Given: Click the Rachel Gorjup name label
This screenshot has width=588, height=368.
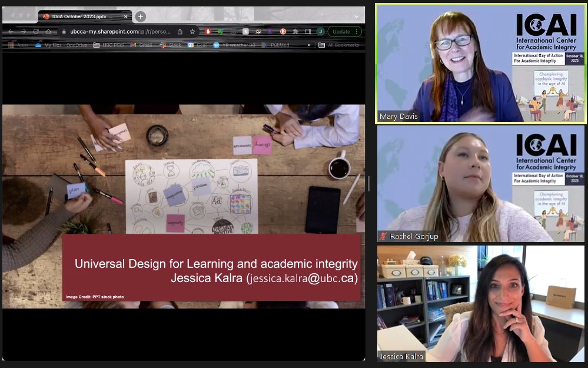Looking at the screenshot, I should (x=414, y=236).
